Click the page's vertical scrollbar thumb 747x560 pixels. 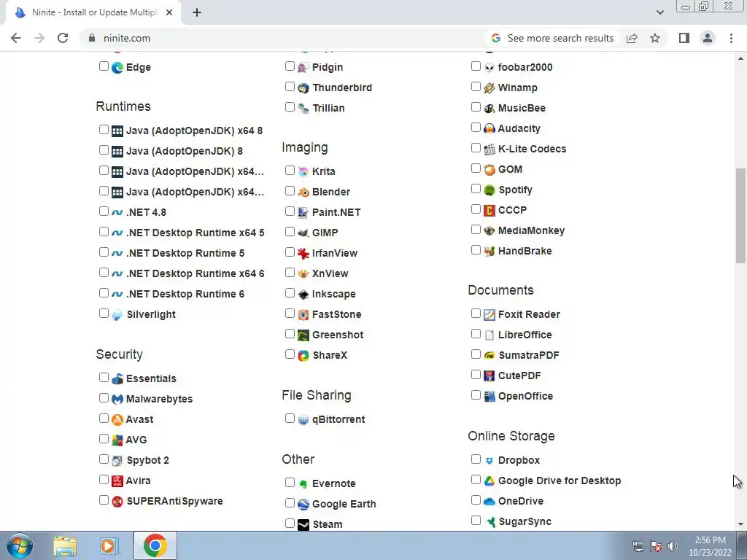pyautogui.click(x=740, y=215)
